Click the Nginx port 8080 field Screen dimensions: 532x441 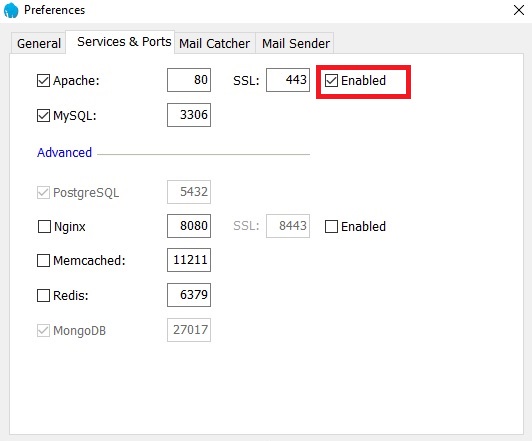point(189,226)
